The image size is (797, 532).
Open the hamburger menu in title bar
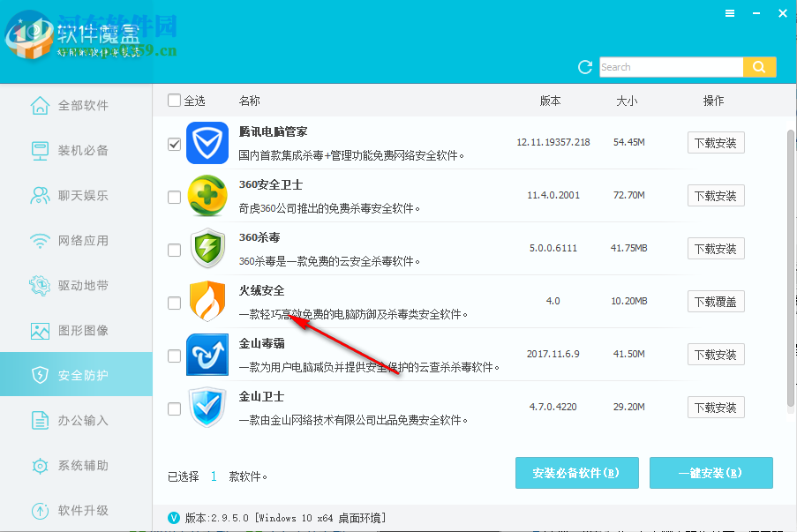pyautogui.click(x=731, y=13)
